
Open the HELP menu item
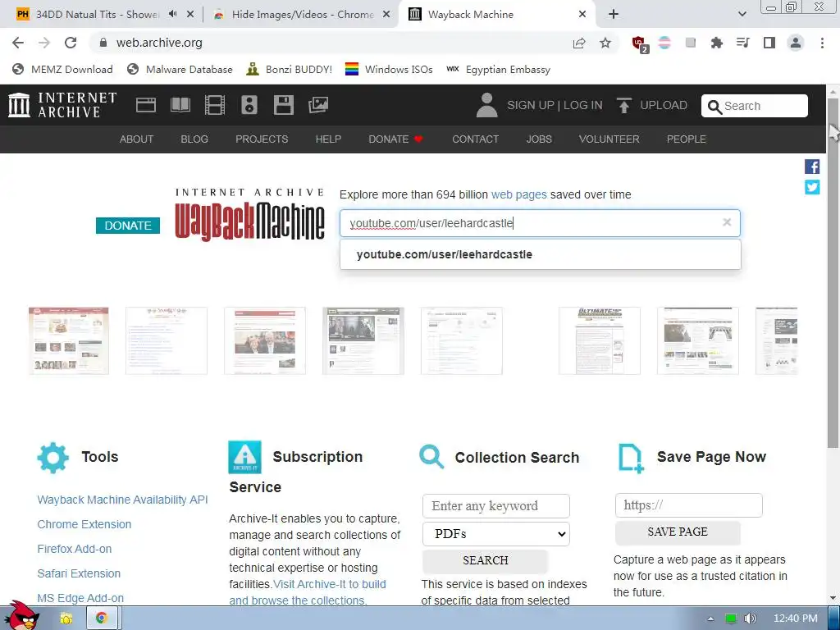pos(328,139)
